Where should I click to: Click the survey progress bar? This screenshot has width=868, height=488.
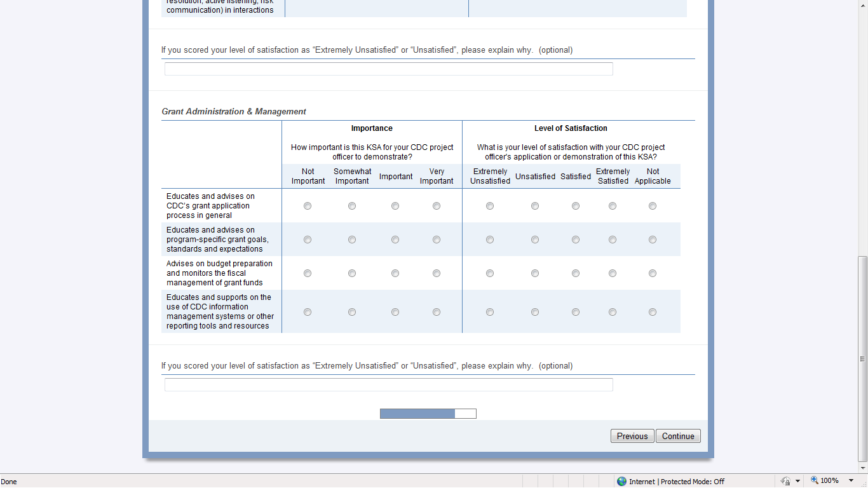pyautogui.click(x=428, y=414)
